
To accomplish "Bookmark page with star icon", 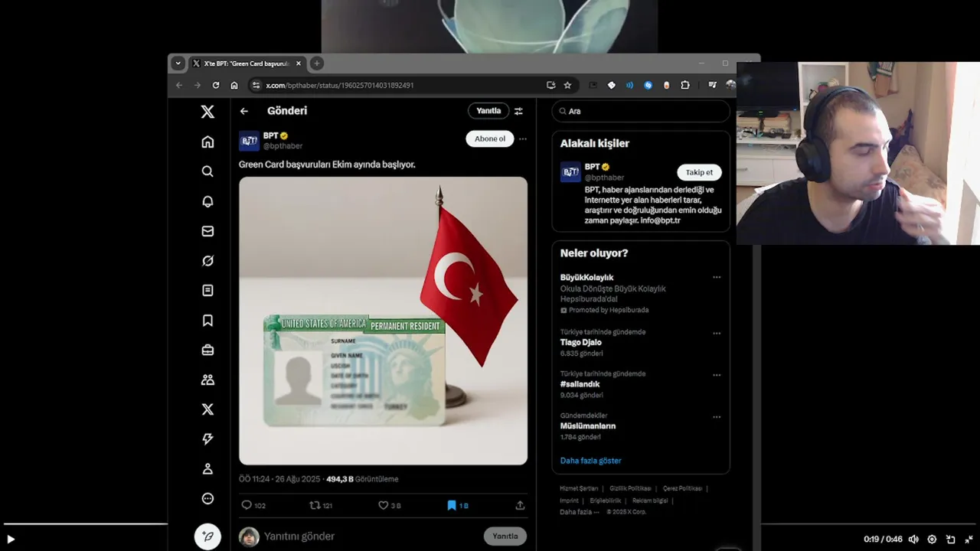I will (x=567, y=85).
